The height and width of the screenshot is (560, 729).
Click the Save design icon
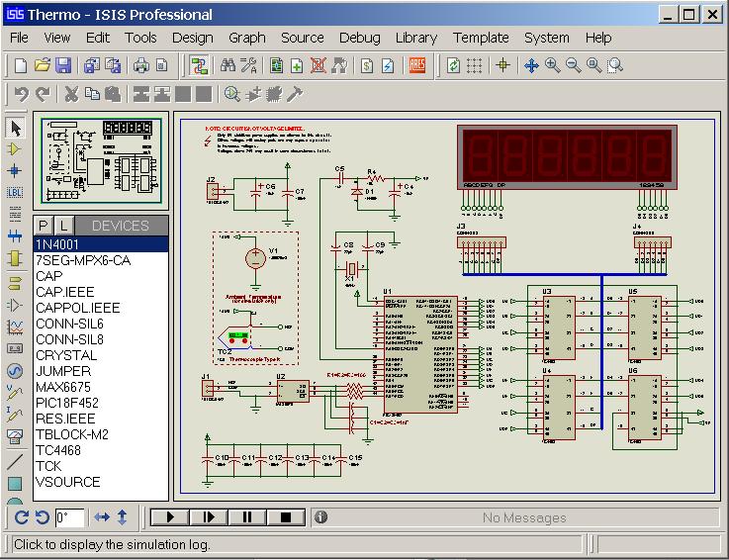[x=63, y=65]
